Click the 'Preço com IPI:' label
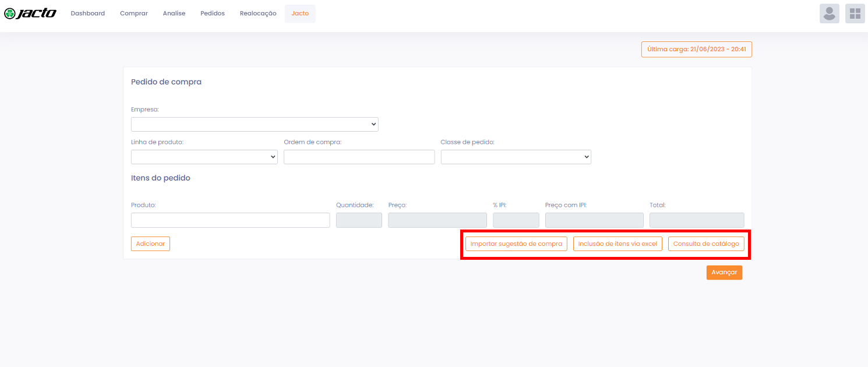The image size is (868, 367). [566, 205]
